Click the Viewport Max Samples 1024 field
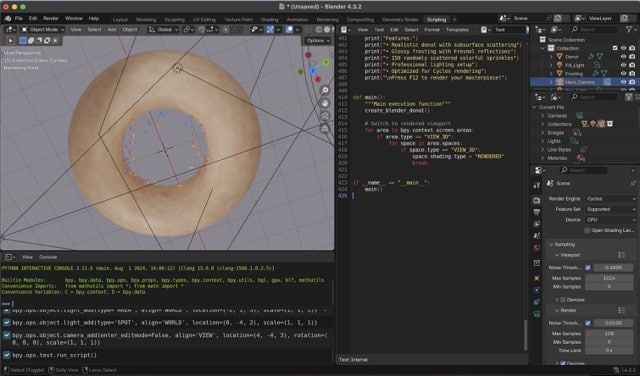Screen dimensions: 640x376 click(609, 278)
